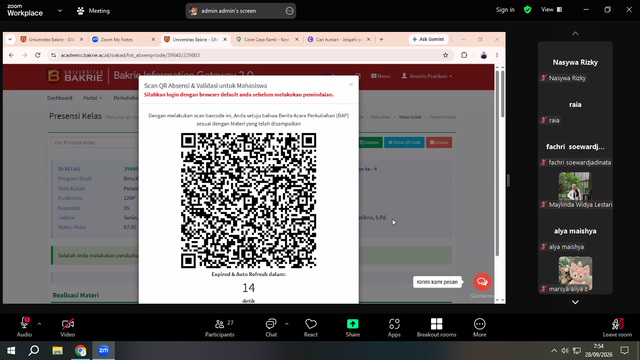640x360 pixels.
Task: Open options for admin admin's screen
Action: 289,11
